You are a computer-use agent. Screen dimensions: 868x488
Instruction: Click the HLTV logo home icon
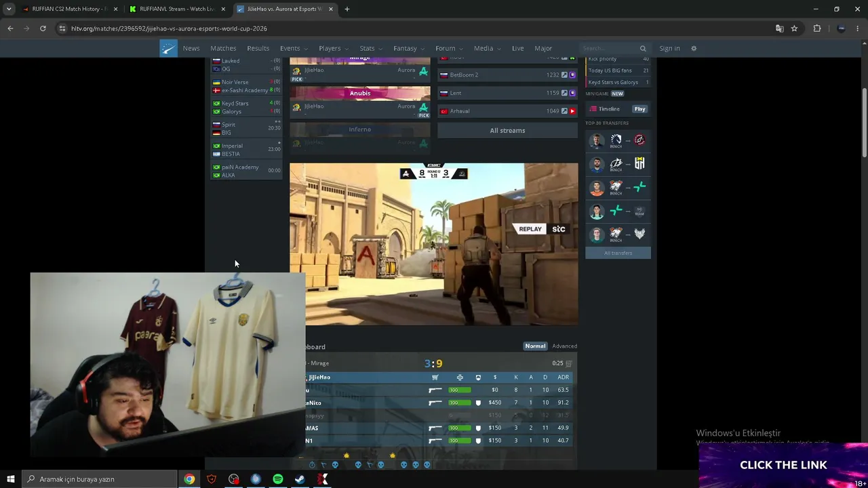click(168, 48)
